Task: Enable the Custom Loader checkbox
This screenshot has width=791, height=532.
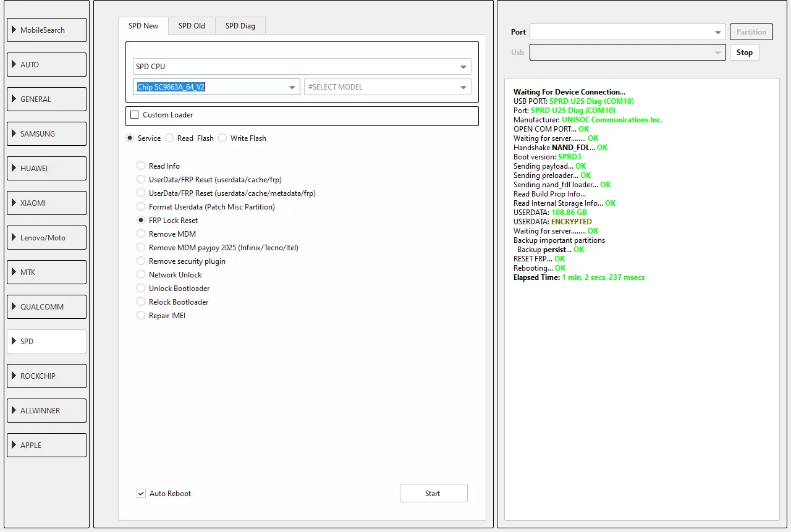Action: [x=135, y=115]
